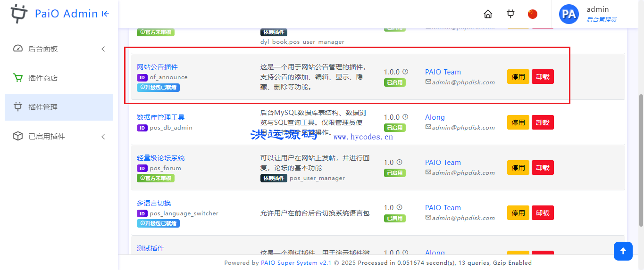Viewport: 644px width, 270px height.
Task: Click the cube icon beside 已启用插件
Action: (18, 136)
